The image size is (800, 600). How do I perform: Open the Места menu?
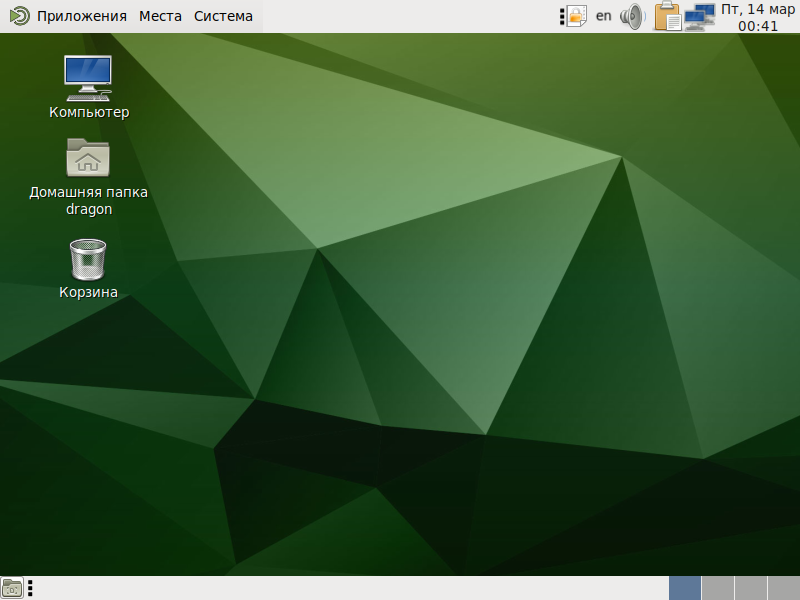160,16
